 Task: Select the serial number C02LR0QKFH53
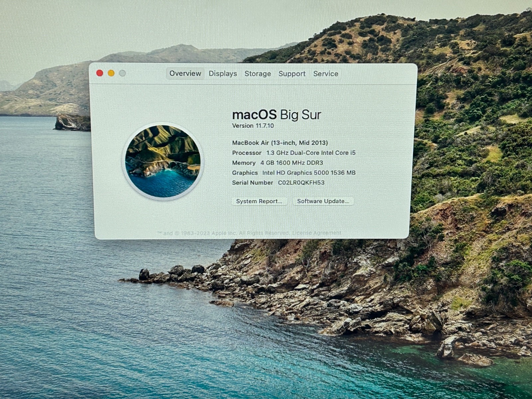[301, 183]
